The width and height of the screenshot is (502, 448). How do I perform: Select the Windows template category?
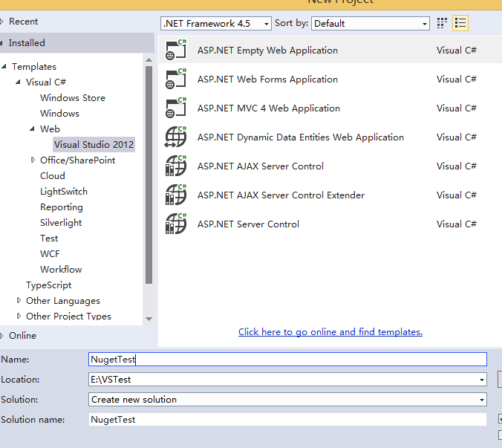coord(59,114)
